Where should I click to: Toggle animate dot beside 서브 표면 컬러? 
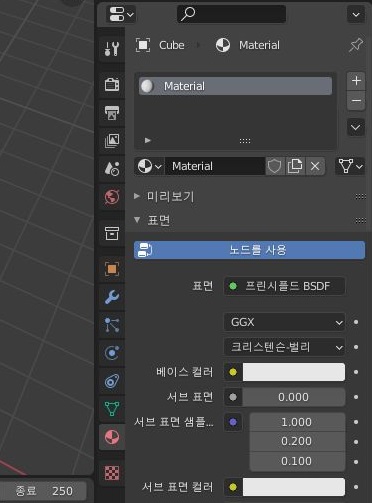pyautogui.click(x=356, y=487)
